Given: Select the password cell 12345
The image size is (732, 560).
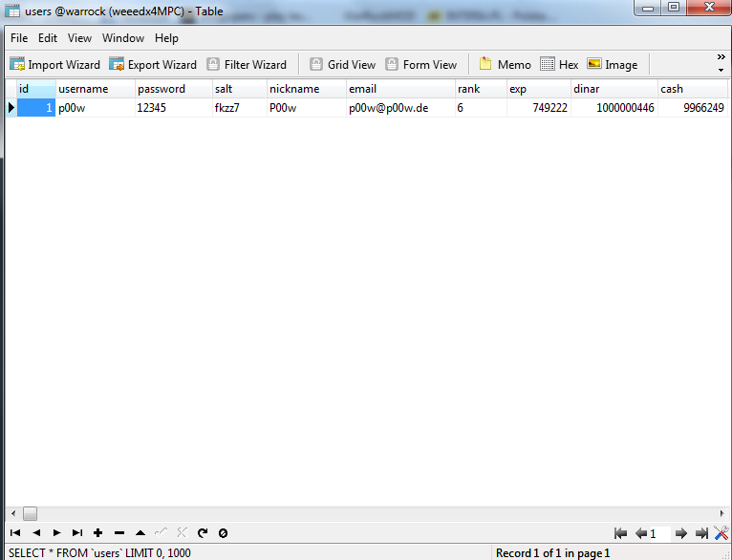Looking at the screenshot, I should 174,108.
